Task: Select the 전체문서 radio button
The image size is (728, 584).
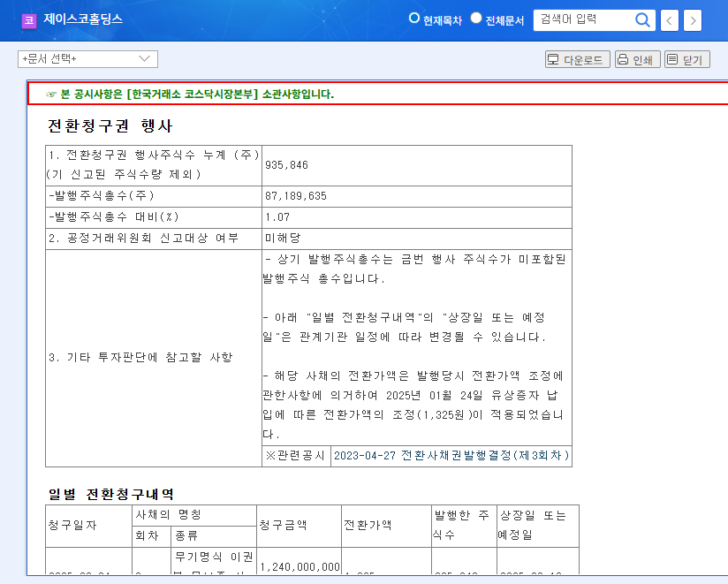Action: click(x=476, y=18)
